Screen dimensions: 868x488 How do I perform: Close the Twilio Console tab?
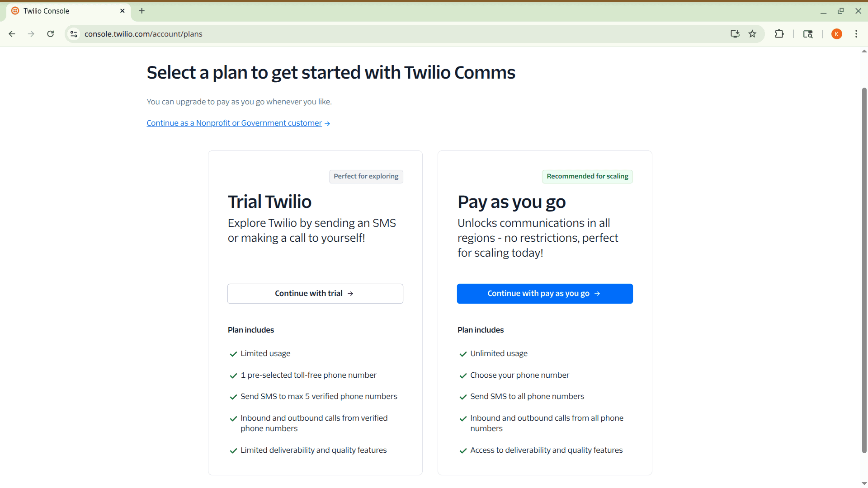123,11
